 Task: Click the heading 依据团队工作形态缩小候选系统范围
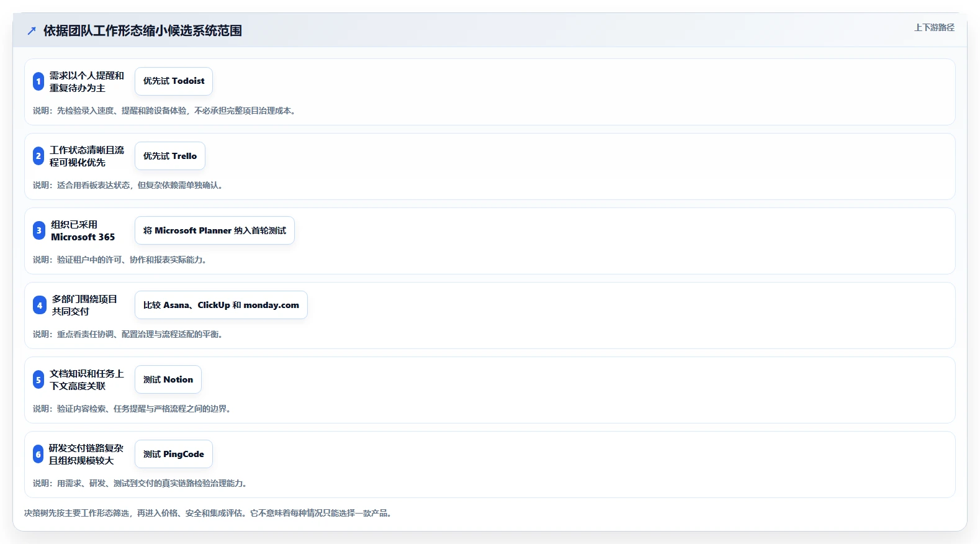click(x=143, y=30)
